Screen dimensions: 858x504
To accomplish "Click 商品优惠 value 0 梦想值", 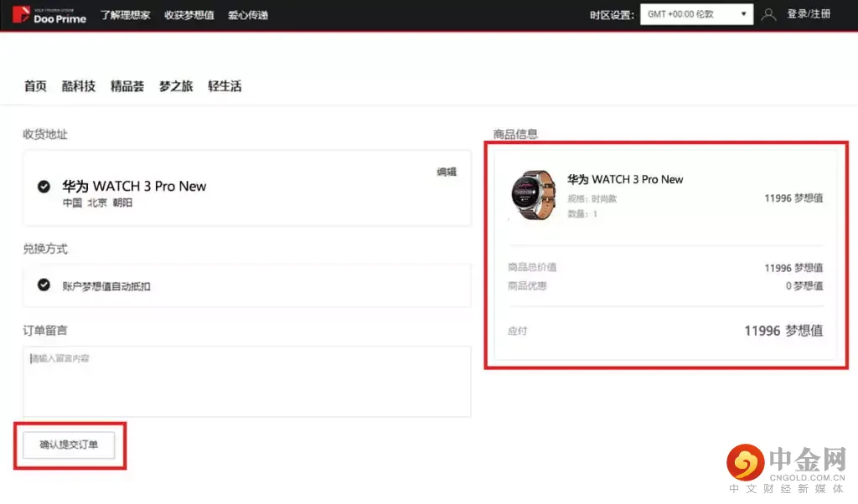I will click(x=804, y=285).
